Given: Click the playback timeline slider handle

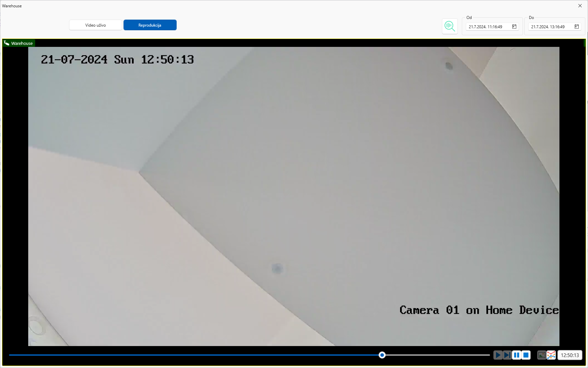Looking at the screenshot, I should 382,355.
